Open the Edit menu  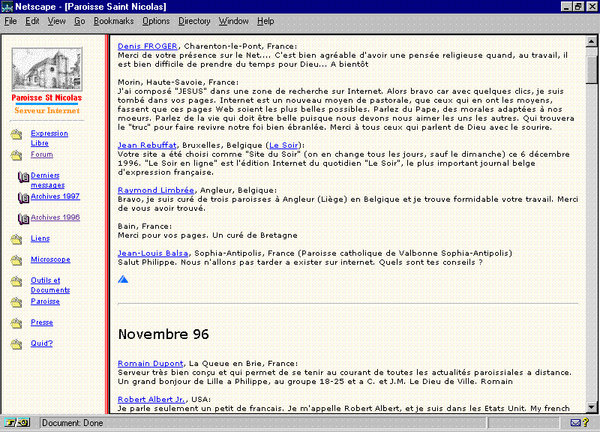tap(32, 21)
